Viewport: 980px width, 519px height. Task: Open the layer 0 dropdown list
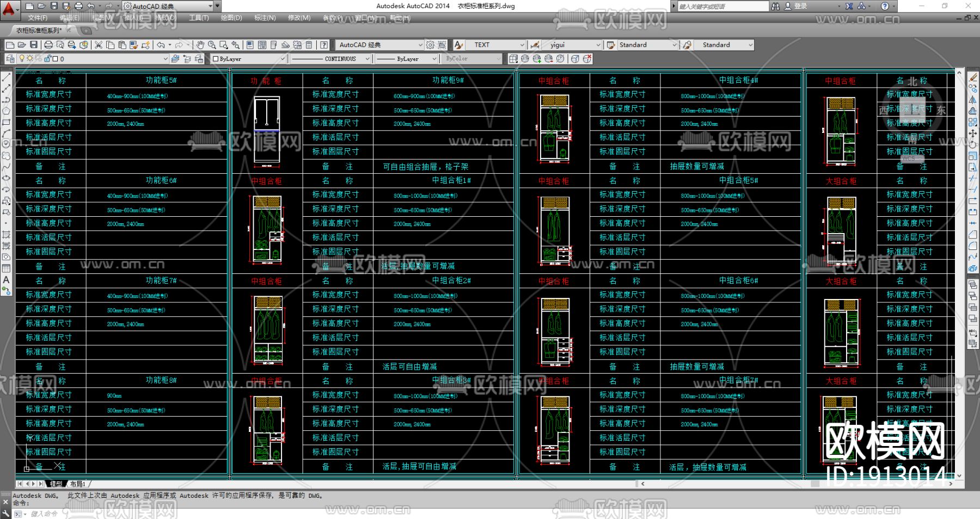pyautogui.click(x=166, y=59)
